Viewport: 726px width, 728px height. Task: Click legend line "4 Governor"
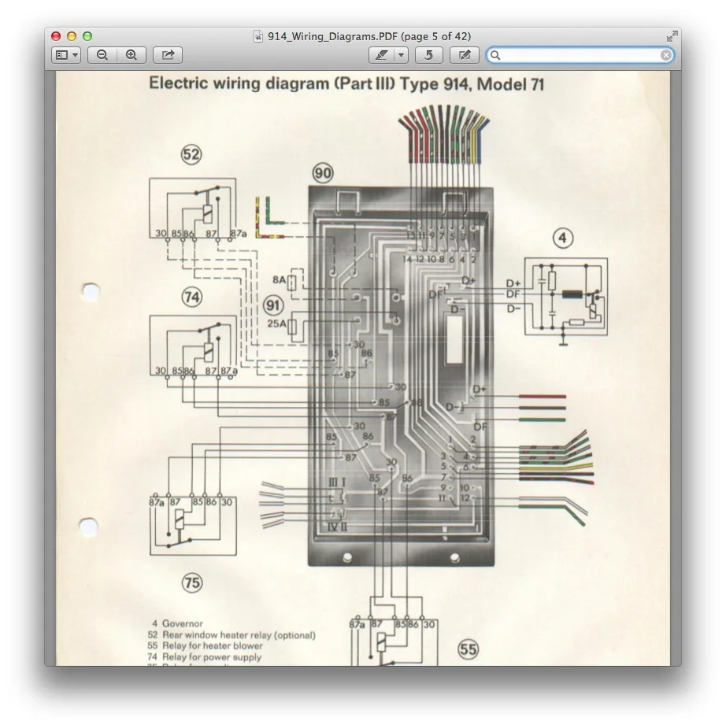tap(177, 623)
